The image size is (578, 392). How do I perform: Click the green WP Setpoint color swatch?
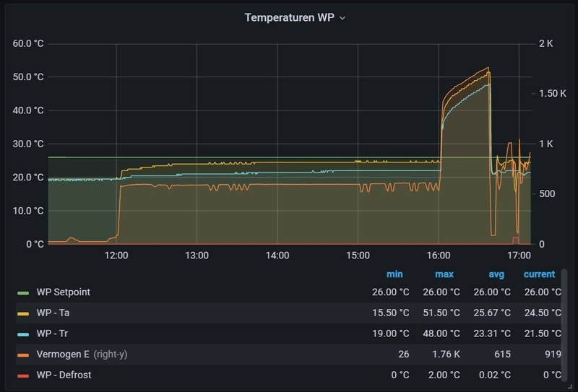click(23, 293)
